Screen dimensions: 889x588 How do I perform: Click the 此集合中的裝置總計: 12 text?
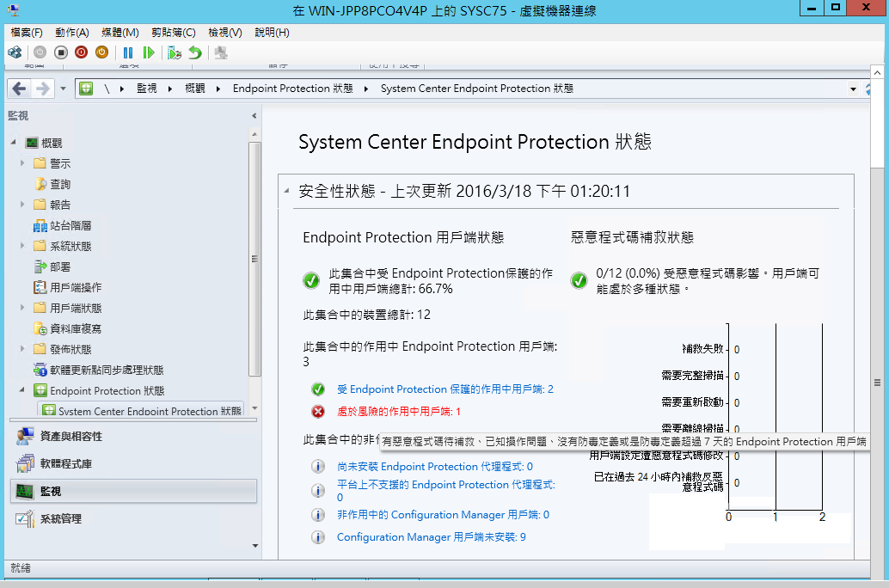[367, 315]
